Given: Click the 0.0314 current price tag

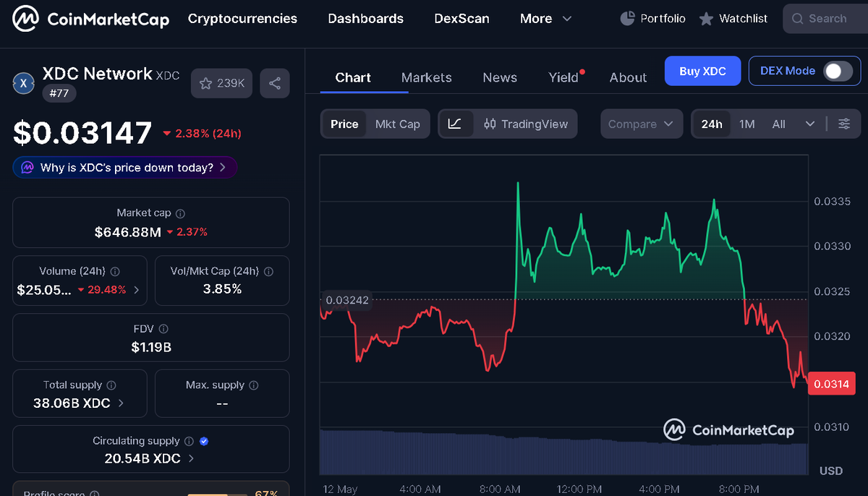Looking at the screenshot, I should click(x=832, y=384).
